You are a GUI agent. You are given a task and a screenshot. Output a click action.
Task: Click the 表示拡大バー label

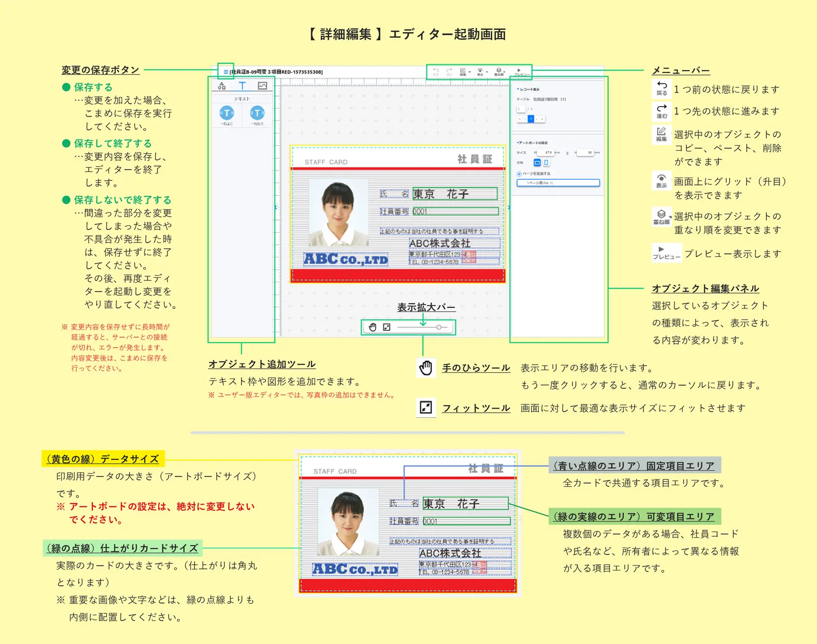pos(426,307)
